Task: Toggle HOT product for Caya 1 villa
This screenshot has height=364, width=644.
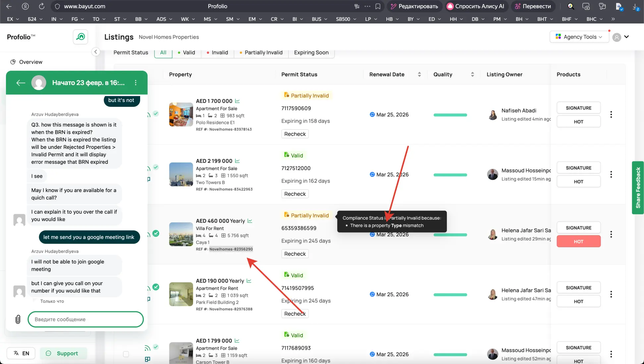Action: click(578, 242)
